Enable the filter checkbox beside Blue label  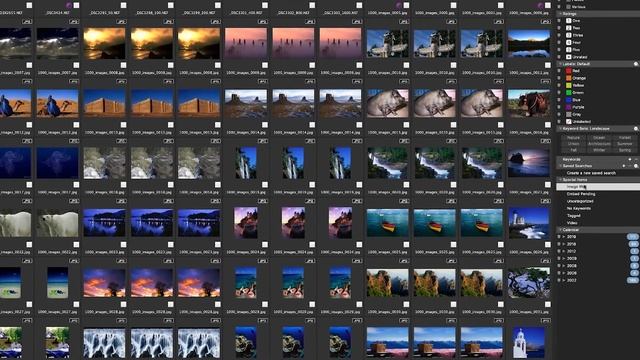tap(559, 100)
